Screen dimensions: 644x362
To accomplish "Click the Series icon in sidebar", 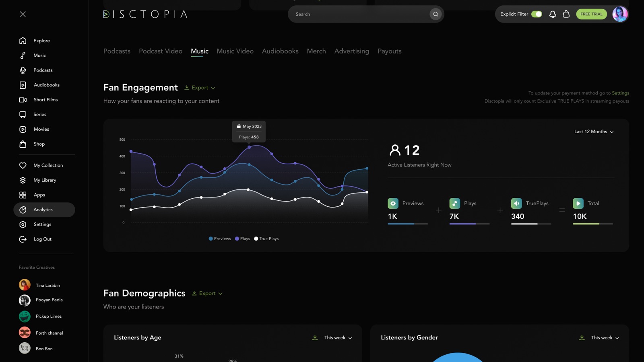I will [x=23, y=115].
